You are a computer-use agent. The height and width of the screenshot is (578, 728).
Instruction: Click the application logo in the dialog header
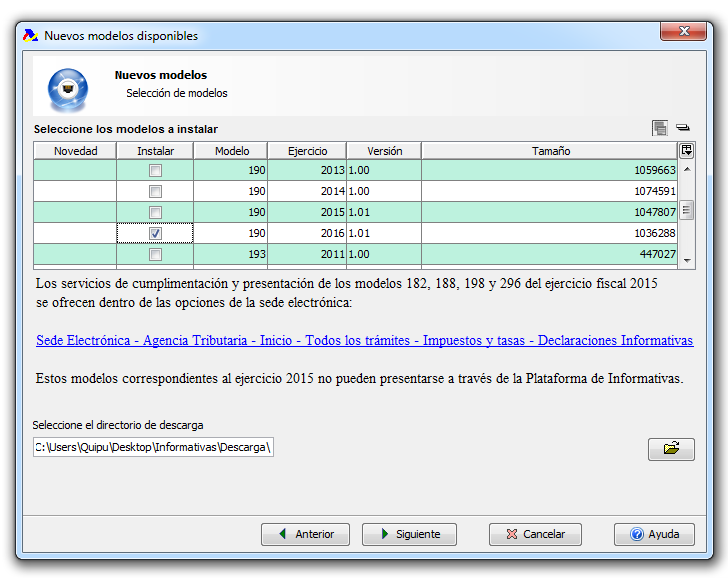(x=69, y=87)
